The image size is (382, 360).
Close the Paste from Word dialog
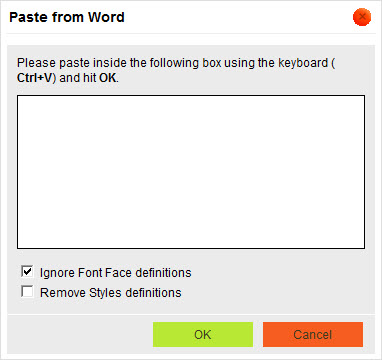[x=362, y=17]
